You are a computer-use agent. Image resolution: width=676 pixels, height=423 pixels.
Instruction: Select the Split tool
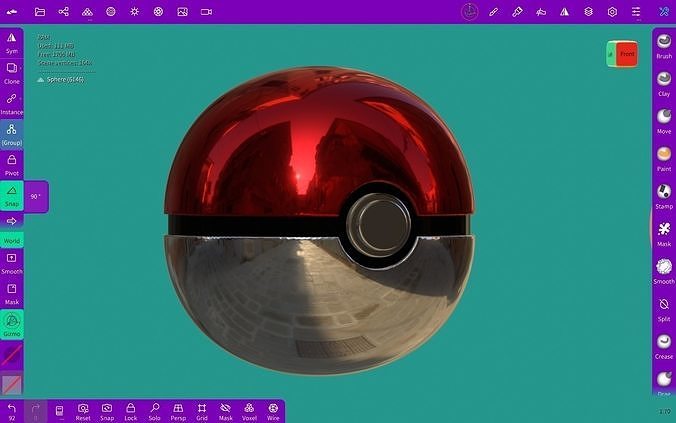[664, 309]
